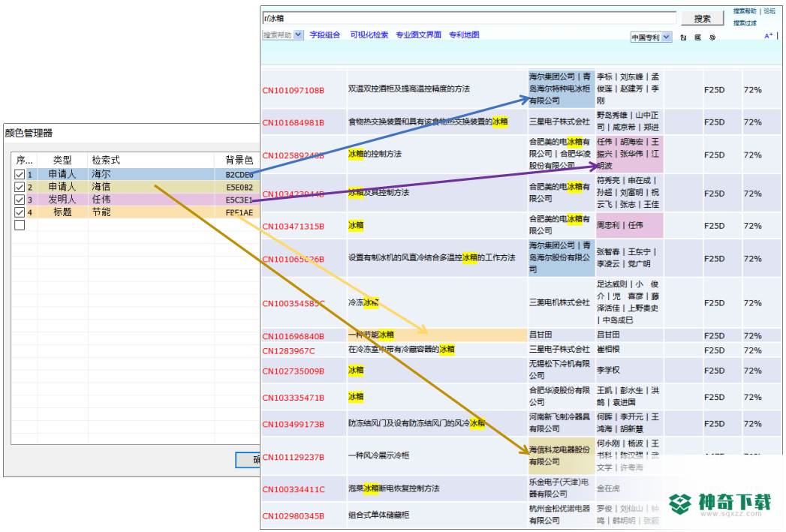786x532 pixels.
Task: Click the first small icon right of 中国专利
Action: point(683,38)
